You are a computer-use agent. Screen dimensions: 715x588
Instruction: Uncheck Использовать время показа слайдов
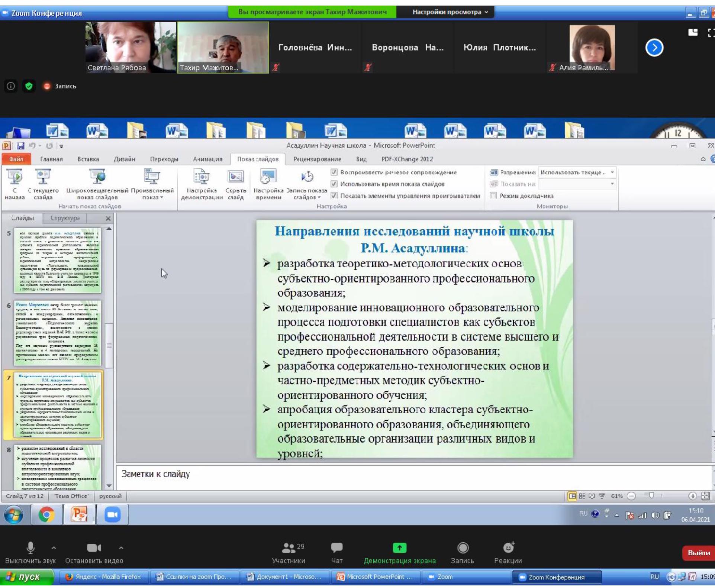point(334,184)
